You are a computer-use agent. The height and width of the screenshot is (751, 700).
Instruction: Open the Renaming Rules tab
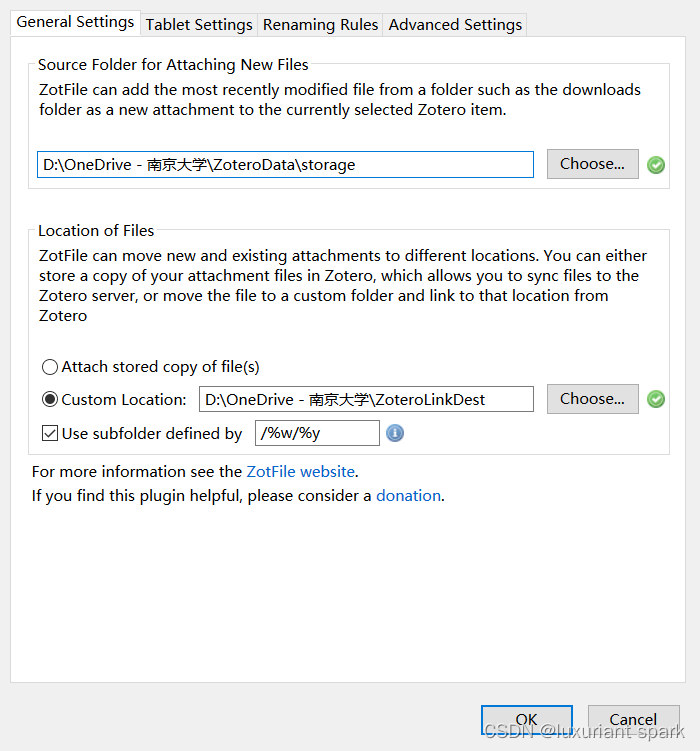coord(320,24)
